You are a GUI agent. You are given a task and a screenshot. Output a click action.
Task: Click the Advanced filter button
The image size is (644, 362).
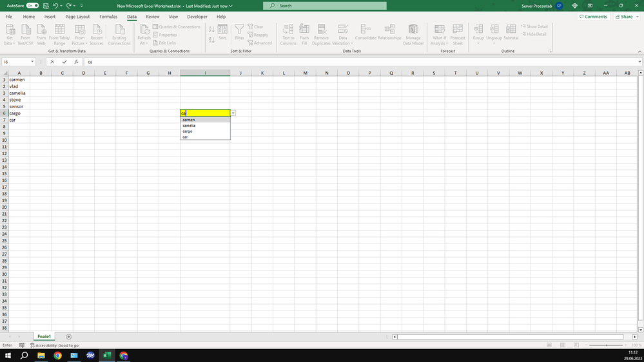click(260, 43)
